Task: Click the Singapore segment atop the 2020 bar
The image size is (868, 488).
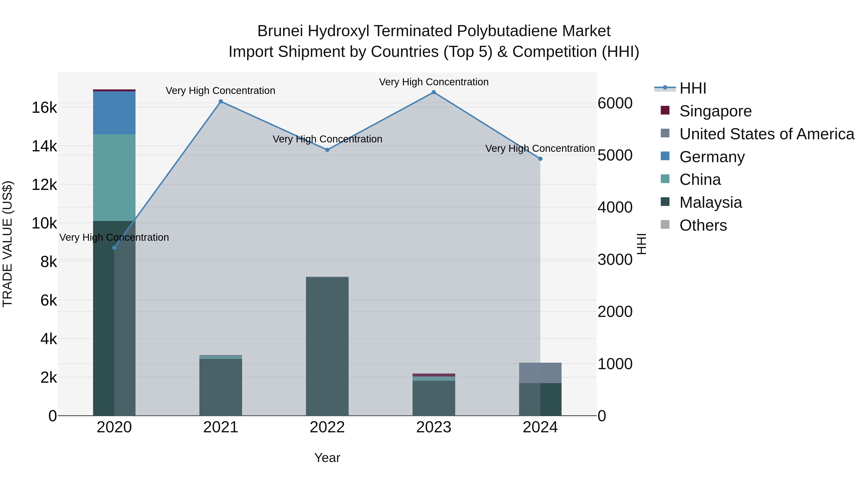Action: pos(114,90)
